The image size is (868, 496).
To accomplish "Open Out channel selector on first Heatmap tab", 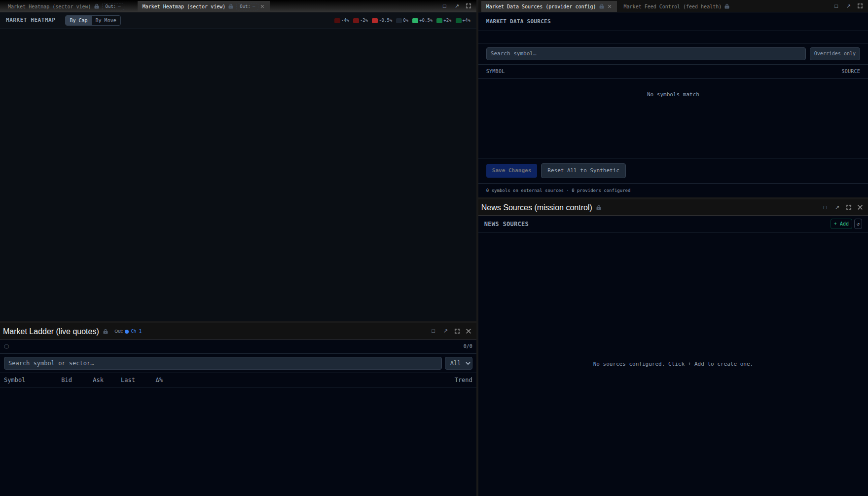I will [113, 6].
